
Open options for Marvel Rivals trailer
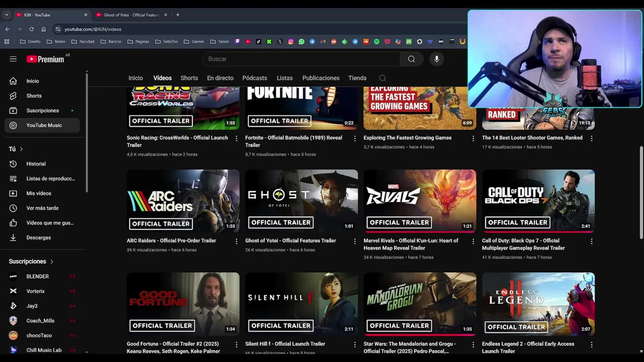click(473, 241)
